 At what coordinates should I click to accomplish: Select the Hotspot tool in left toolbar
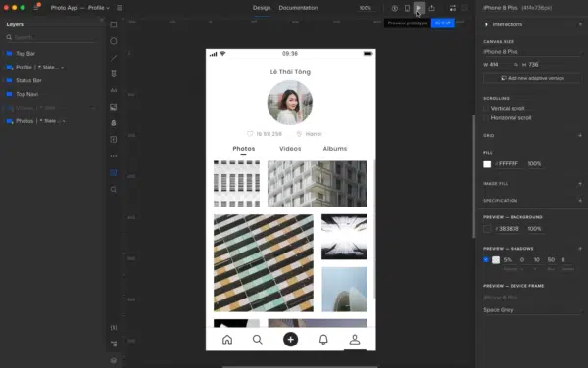tap(114, 140)
